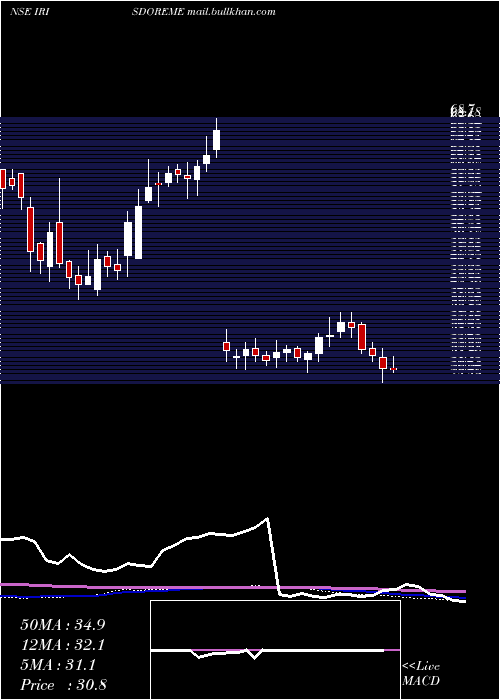Click the highest white candlestick at chart peak
The image size is (500, 700).
(217, 140)
